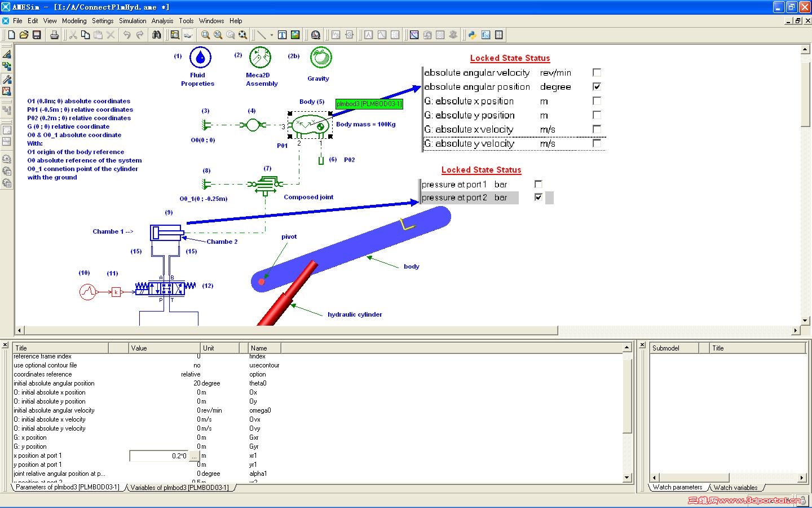Uncheck absolute angular position locked state
The image size is (812, 508).
[x=597, y=86]
